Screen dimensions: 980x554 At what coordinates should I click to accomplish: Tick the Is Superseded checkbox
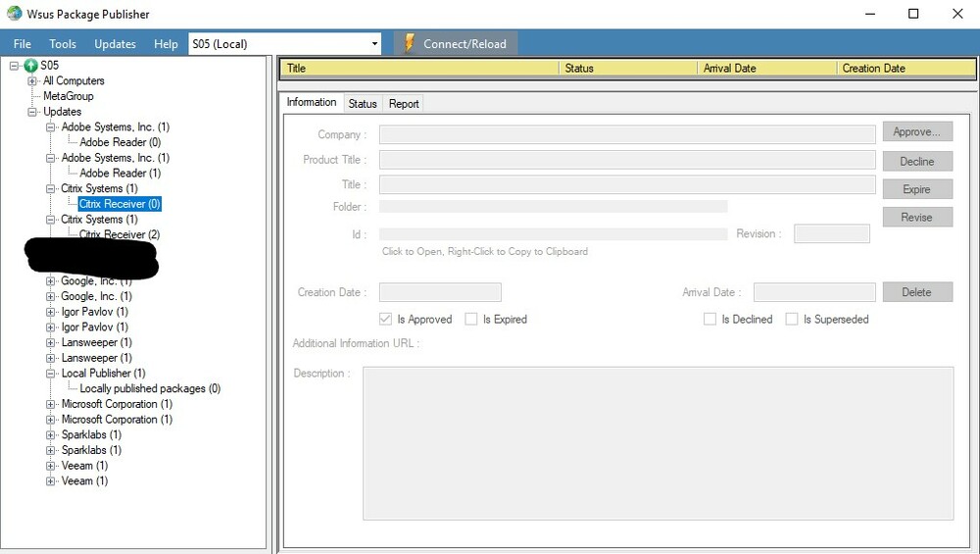[792, 320]
